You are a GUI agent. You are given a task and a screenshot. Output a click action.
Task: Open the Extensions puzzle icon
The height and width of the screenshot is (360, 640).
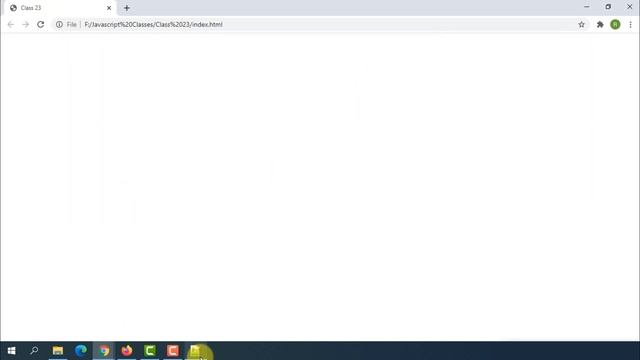pyautogui.click(x=600, y=24)
